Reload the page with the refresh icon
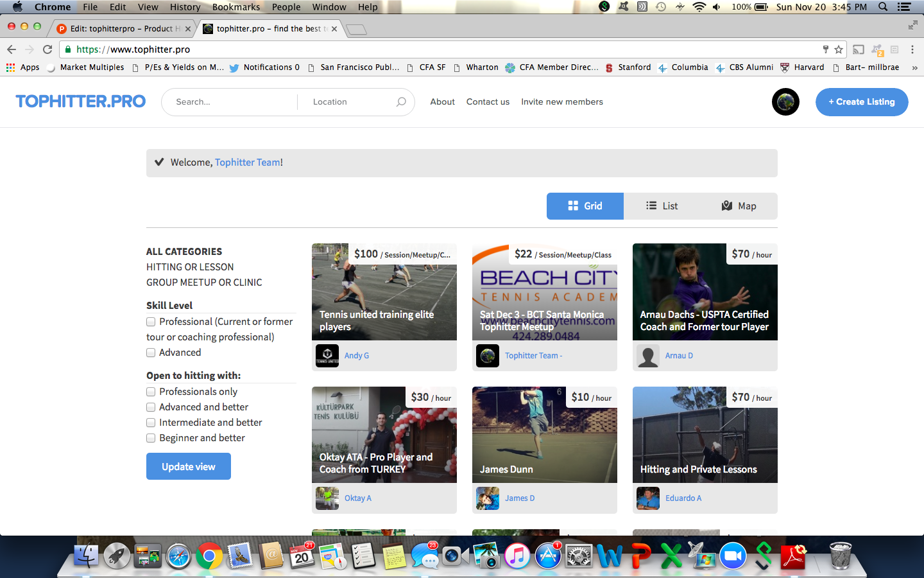 coord(47,49)
